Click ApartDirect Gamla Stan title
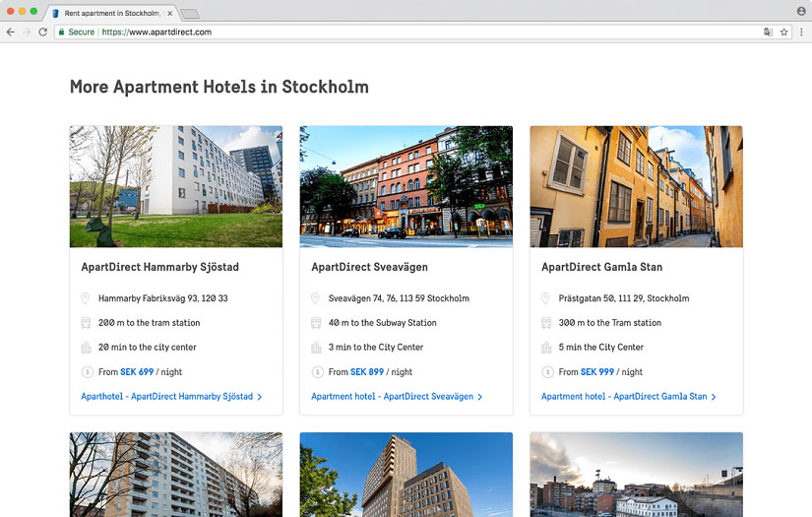The image size is (812, 517). (601, 267)
